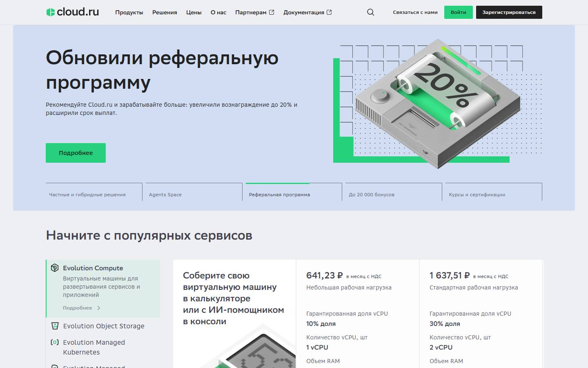Click the 10% доля value
Viewport: 588px width, 368px height.
click(x=321, y=323)
